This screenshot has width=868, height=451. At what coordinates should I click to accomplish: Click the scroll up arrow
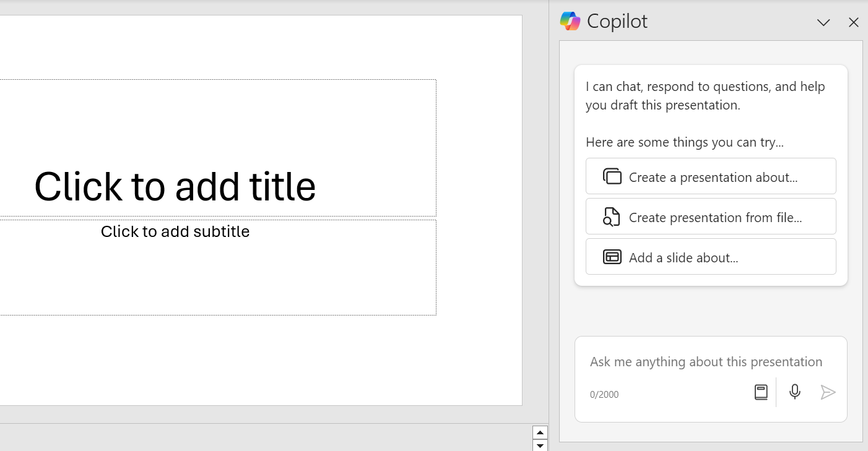click(539, 431)
